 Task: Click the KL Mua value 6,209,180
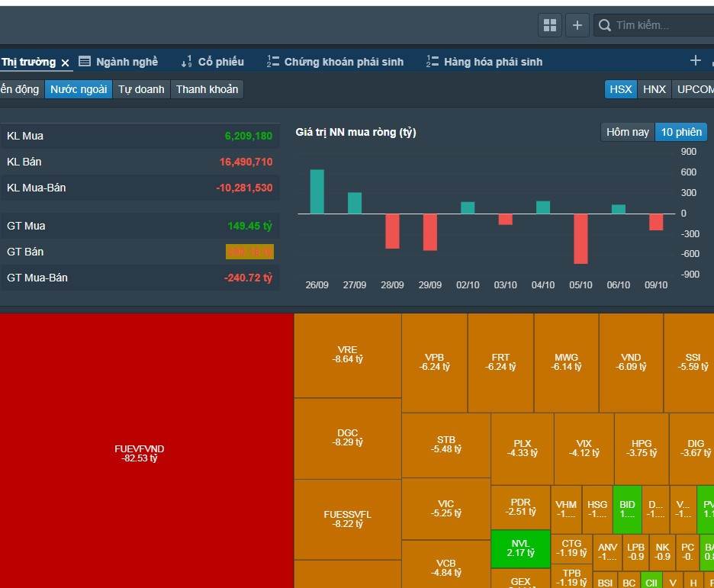[248, 136]
